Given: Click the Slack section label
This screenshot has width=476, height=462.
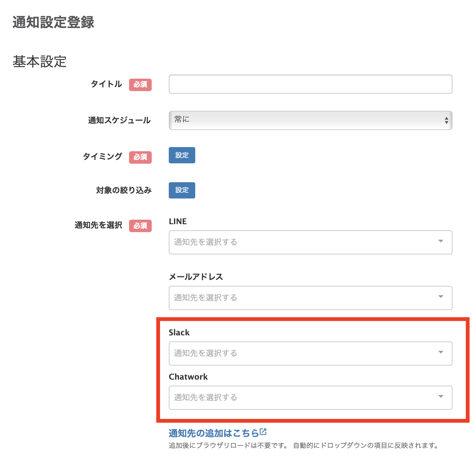Looking at the screenshot, I should 179,332.
